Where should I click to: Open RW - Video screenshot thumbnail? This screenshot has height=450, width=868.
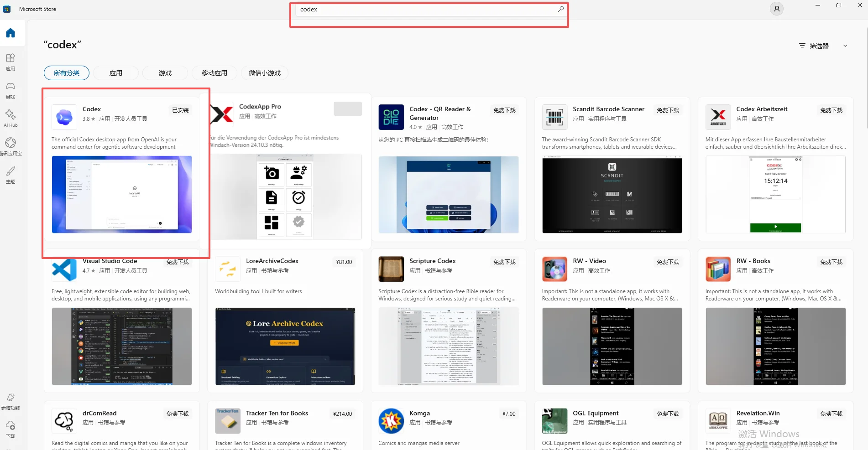pyautogui.click(x=612, y=346)
